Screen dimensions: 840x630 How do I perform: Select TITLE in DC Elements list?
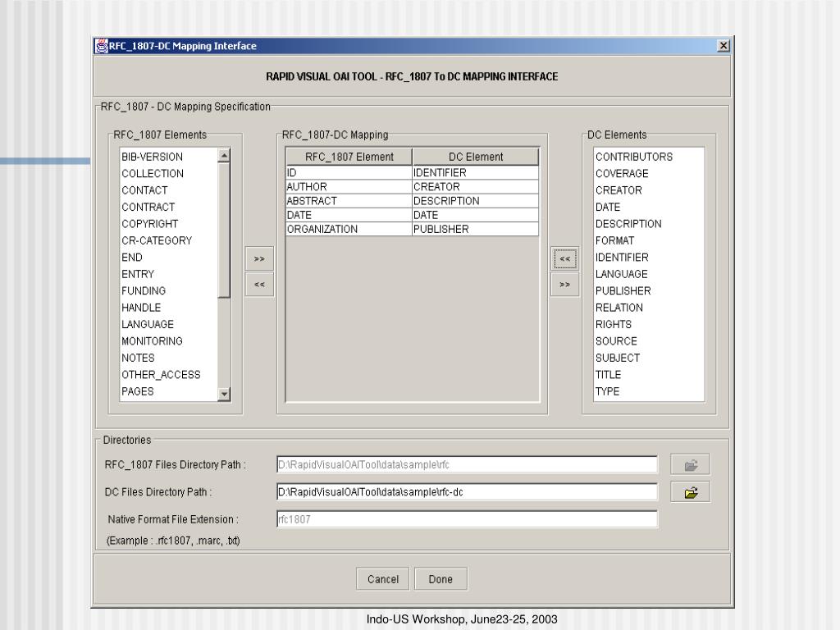[649, 374]
